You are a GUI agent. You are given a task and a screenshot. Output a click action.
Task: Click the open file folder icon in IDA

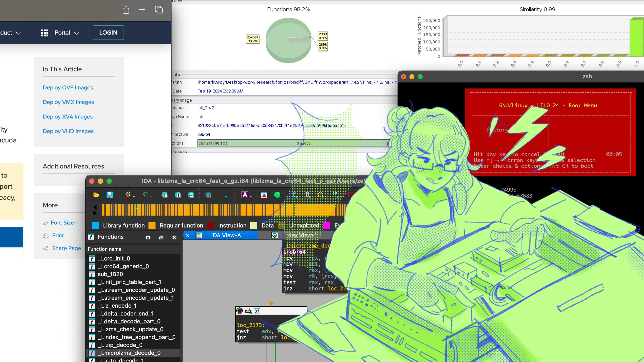click(x=96, y=195)
